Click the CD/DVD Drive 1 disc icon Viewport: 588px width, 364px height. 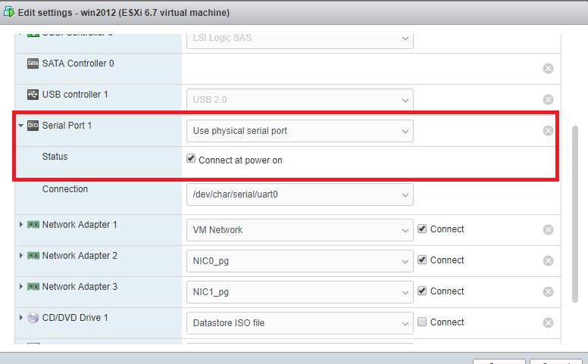pyautogui.click(x=33, y=318)
